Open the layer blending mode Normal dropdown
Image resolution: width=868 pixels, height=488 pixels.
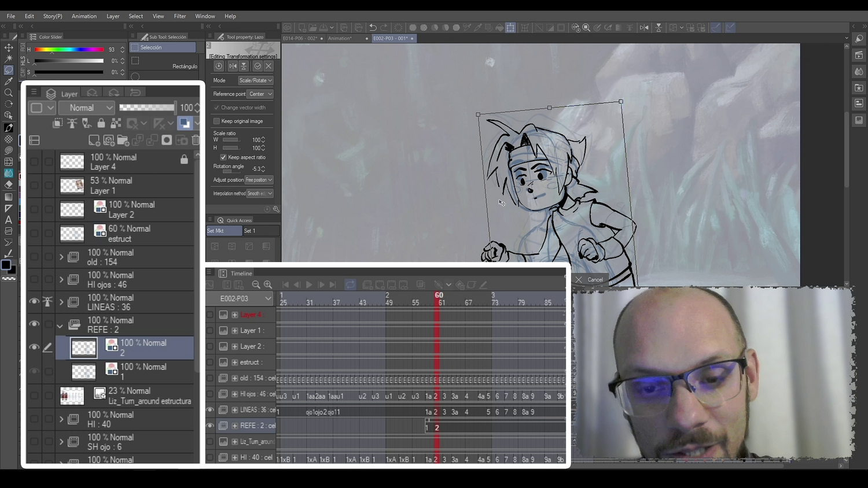(x=86, y=108)
